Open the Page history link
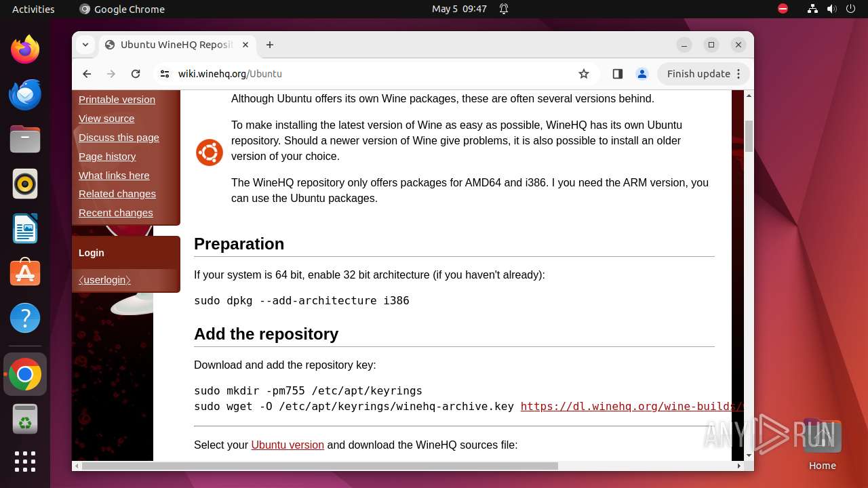Screen dimensions: 868x488 tap(107, 157)
